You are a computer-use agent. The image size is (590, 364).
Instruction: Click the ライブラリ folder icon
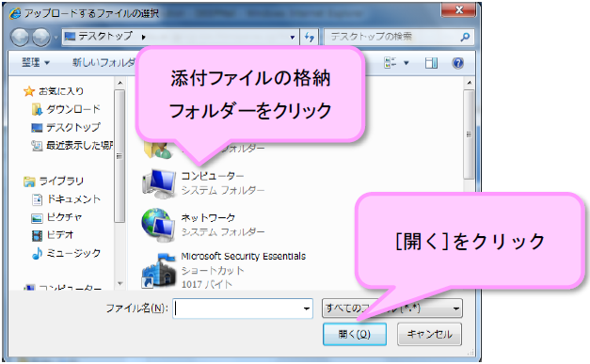(29, 182)
